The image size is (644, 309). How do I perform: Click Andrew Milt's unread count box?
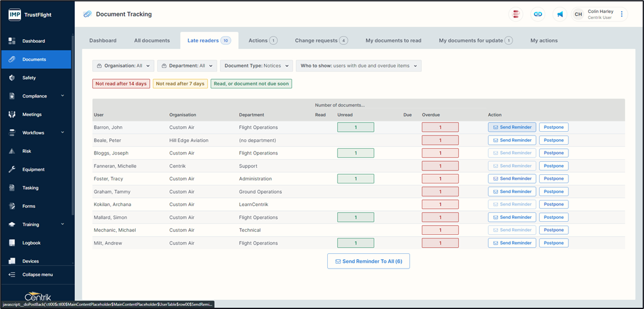coord(355,243)
